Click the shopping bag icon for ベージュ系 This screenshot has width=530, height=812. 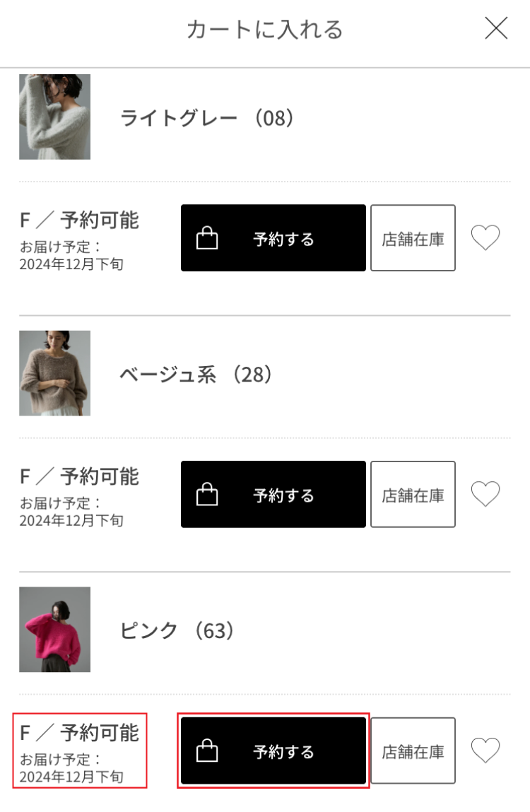tap(206, 495)
